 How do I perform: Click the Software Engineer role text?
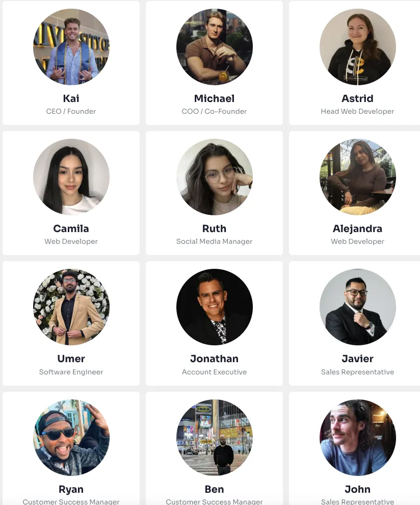(x=71, y=372)
